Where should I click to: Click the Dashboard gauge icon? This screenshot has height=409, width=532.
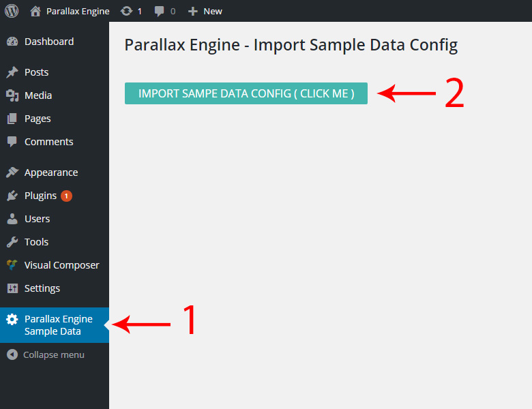click(12, 42)
